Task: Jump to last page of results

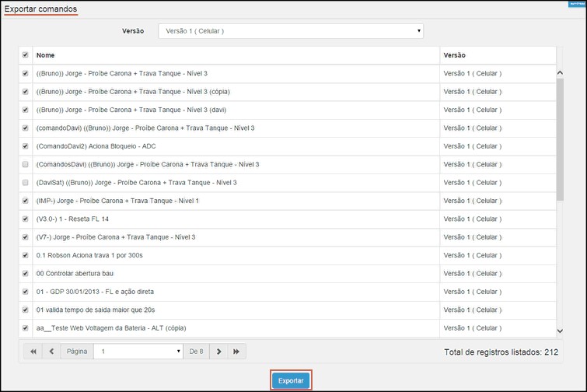Action: (x=237, y=352)
